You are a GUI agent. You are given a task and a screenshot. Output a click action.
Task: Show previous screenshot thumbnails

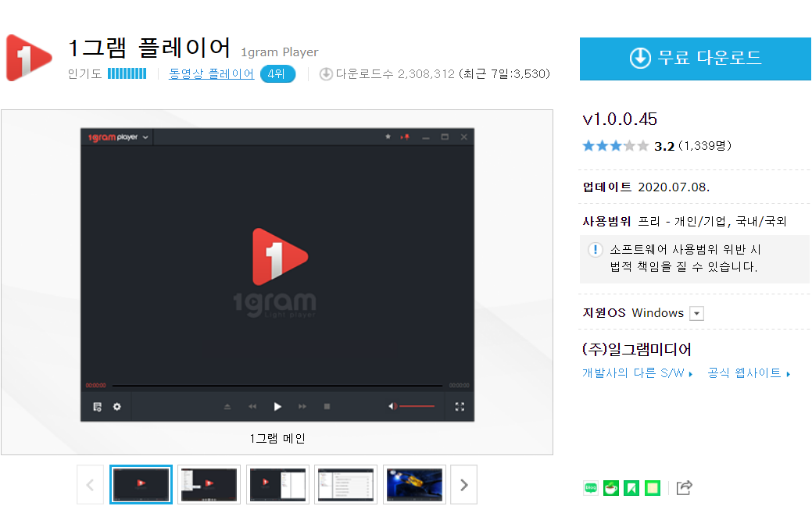click(90, 485)
